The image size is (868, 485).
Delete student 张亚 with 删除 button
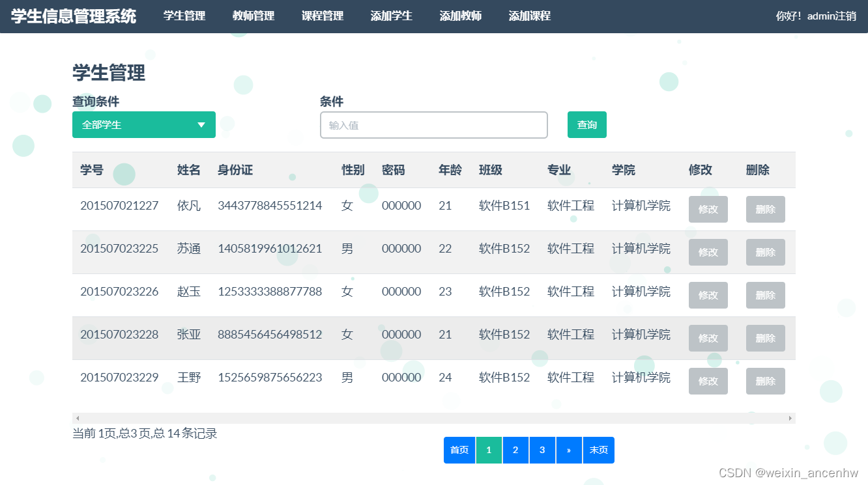point(766,339)
